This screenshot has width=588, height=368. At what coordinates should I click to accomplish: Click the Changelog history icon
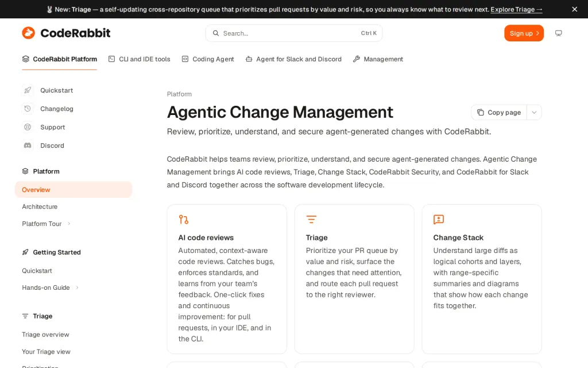pyautogui.click(x=28, y=109)
